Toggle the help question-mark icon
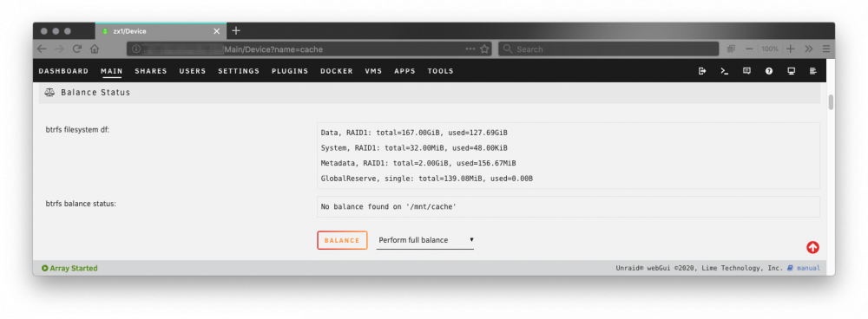 click(x=769, y=71)
